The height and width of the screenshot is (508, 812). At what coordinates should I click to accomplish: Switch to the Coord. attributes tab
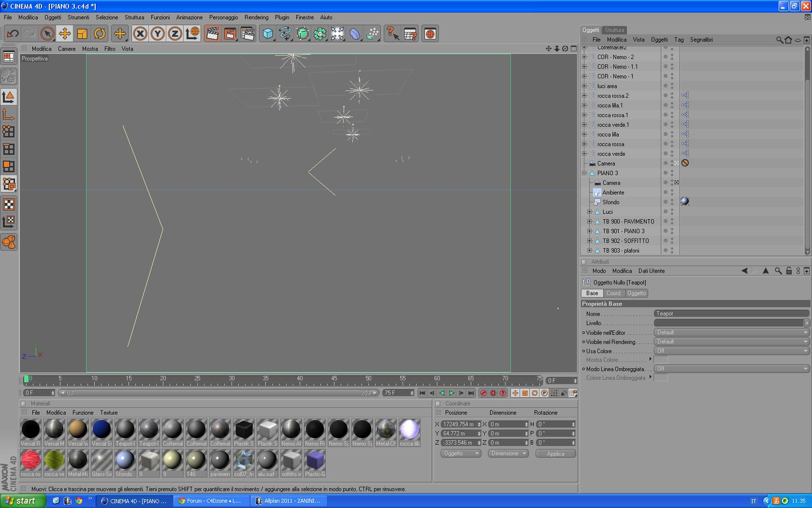pyautogui.click(x=614, y=293)
